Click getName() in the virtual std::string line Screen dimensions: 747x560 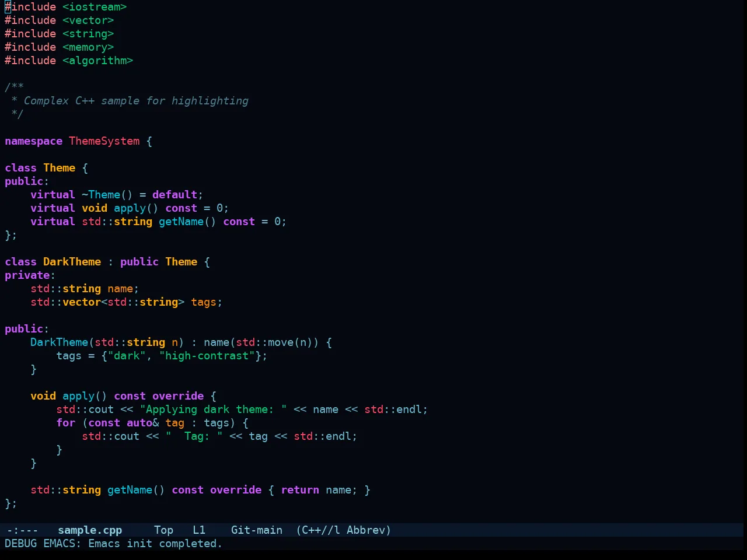187,222
